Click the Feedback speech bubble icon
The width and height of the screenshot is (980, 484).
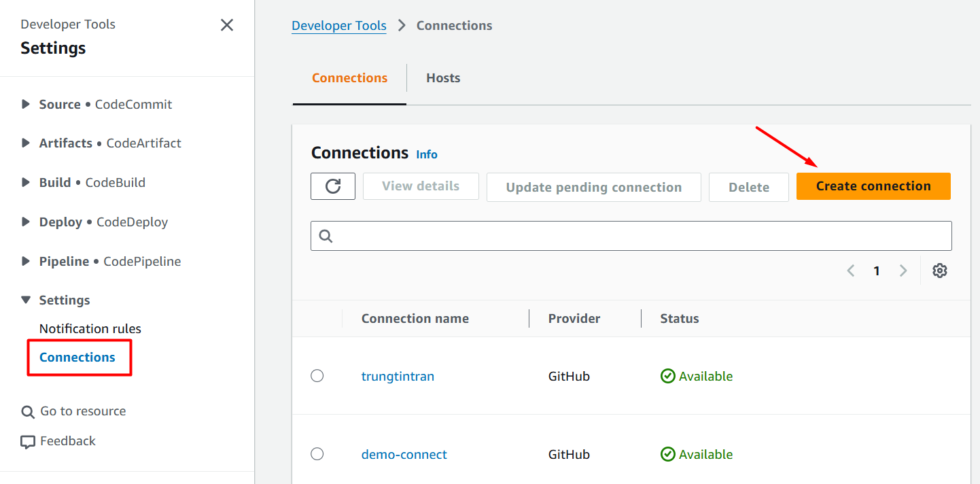tap(28, 442)
